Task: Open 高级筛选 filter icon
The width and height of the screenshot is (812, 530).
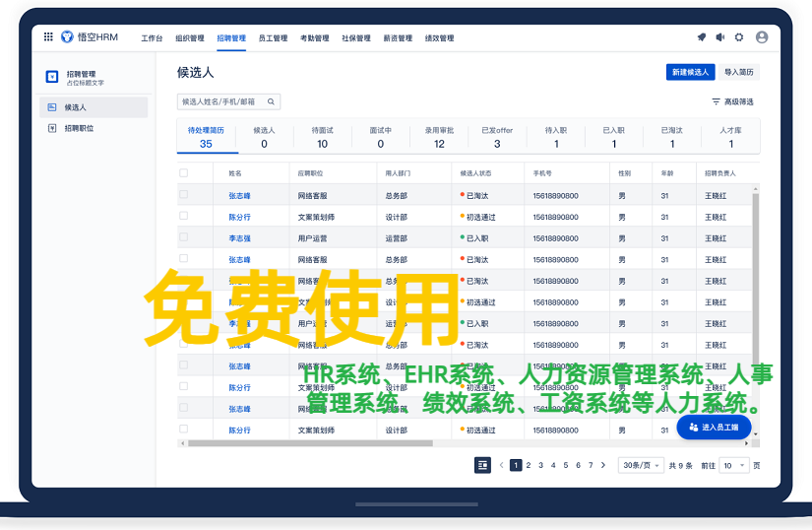Action: pos(717,101)
